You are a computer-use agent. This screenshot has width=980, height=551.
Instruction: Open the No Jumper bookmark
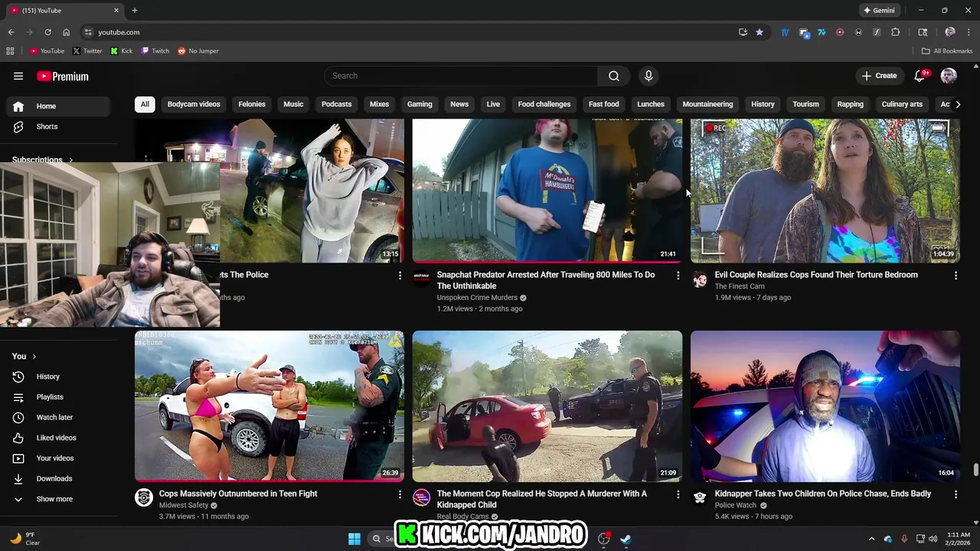point(198,51)
